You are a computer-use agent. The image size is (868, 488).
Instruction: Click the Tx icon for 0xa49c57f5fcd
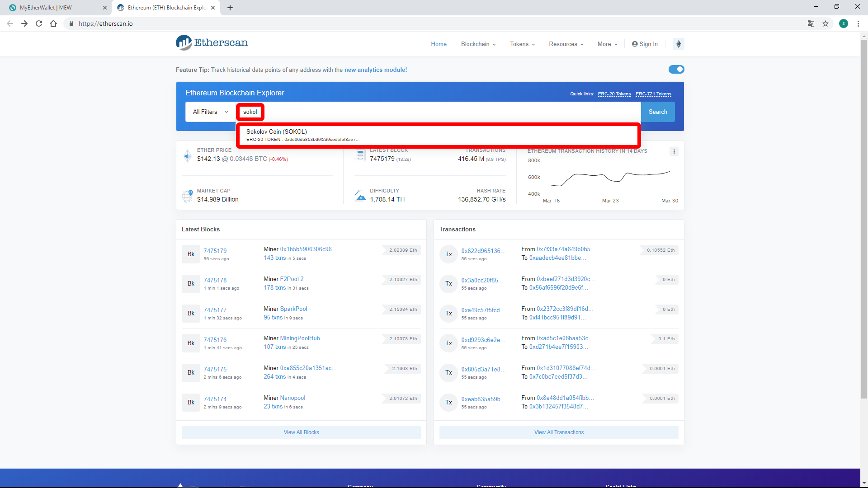point(448,314)
